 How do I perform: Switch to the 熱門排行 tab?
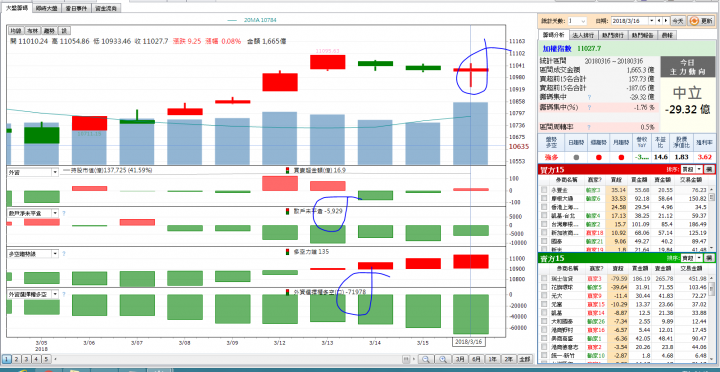coord(613,35)
